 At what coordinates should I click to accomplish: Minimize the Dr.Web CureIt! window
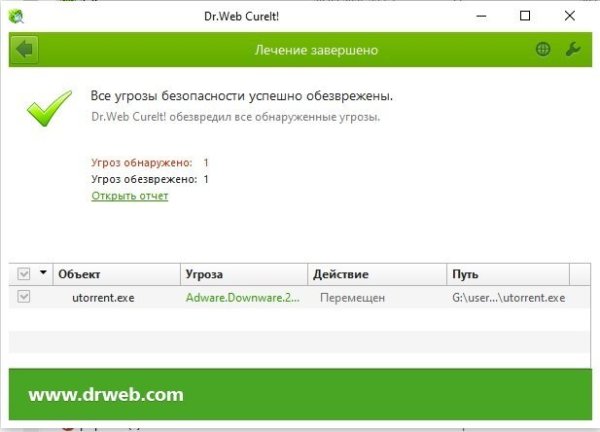pos(481,16)
